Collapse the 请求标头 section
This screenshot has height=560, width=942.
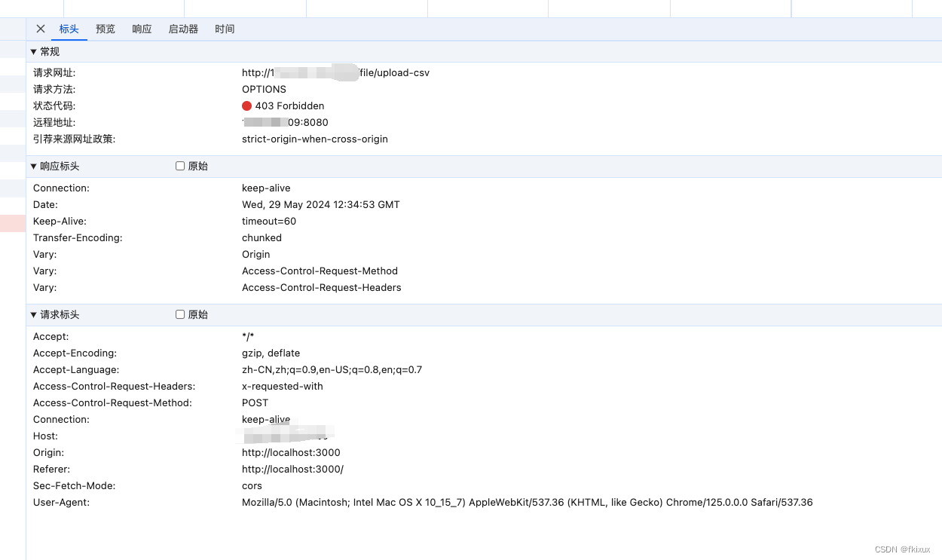coord(54,314)
